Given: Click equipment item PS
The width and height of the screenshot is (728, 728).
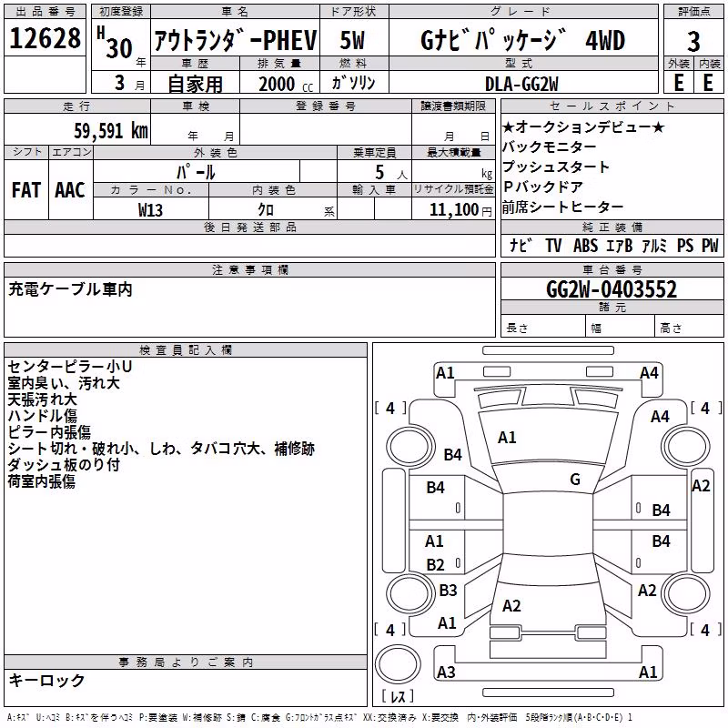Looking at the screenshot, I should tap(685, 245).
